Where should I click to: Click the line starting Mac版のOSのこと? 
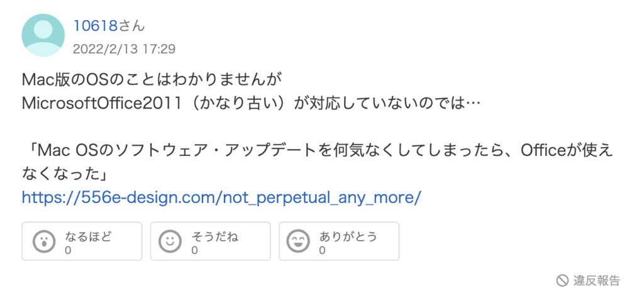tap(152, 79)
